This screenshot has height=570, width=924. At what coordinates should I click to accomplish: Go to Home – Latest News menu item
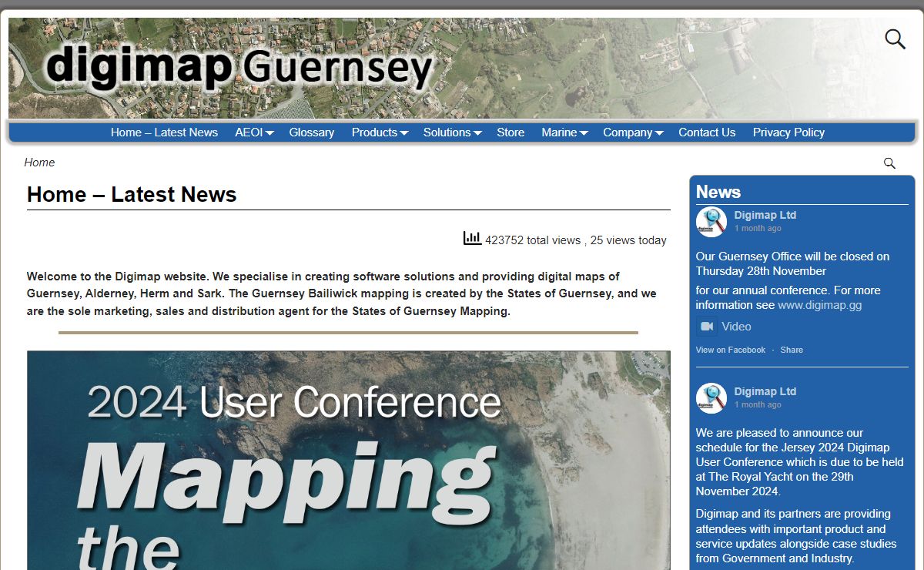[164, 132]
